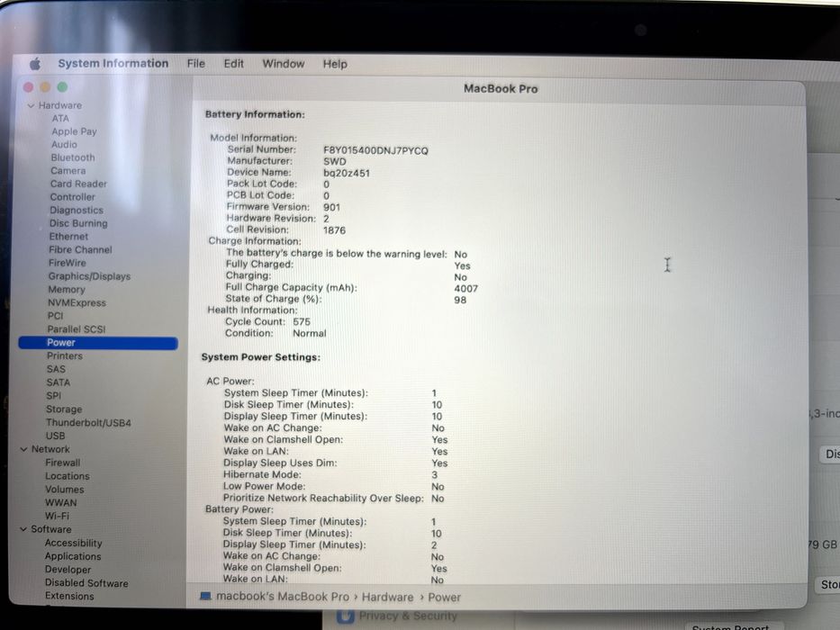Open the File menu
The height and width of the screenshot is (630, 840).
(196, 63)
